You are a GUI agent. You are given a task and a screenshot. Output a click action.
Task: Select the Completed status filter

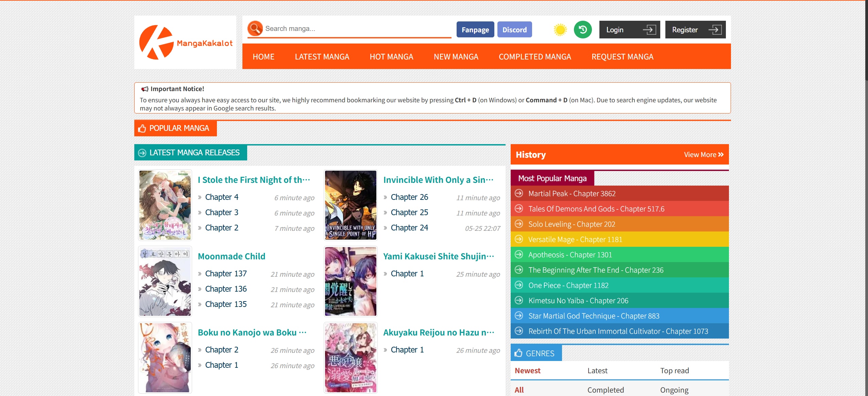tap(606, 390)
